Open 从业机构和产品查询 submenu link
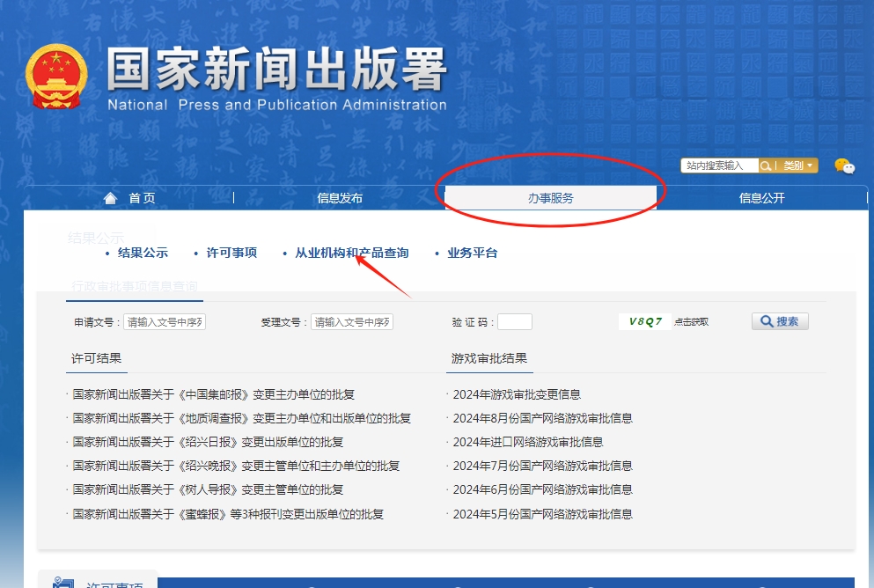The height and width of the screenshot is (588, 874). coord(352,253)
